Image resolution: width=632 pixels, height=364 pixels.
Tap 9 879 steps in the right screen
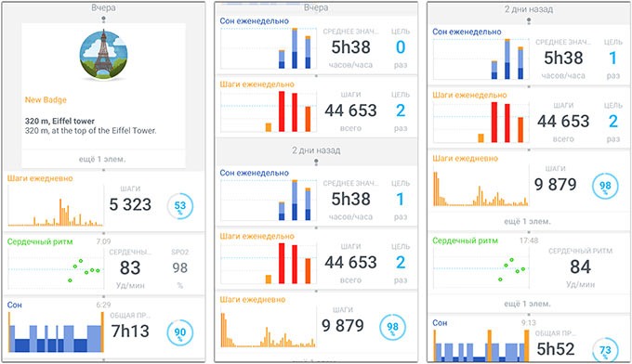tap(556, 185)
